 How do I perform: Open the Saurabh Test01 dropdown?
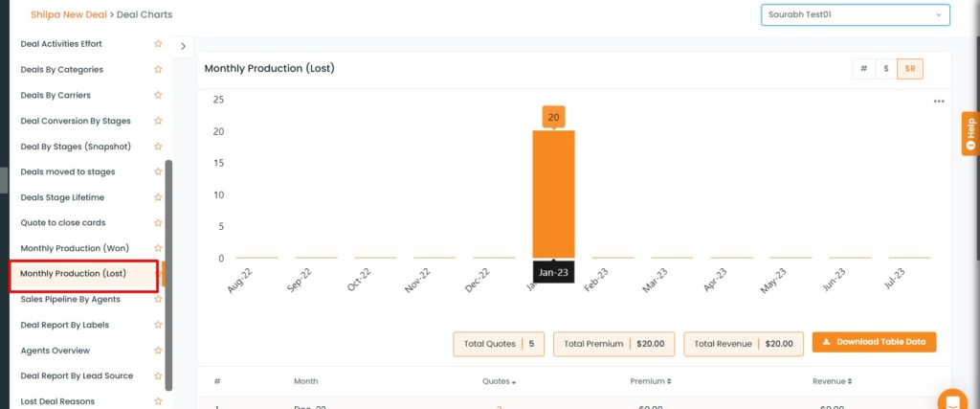coord(855,15)
